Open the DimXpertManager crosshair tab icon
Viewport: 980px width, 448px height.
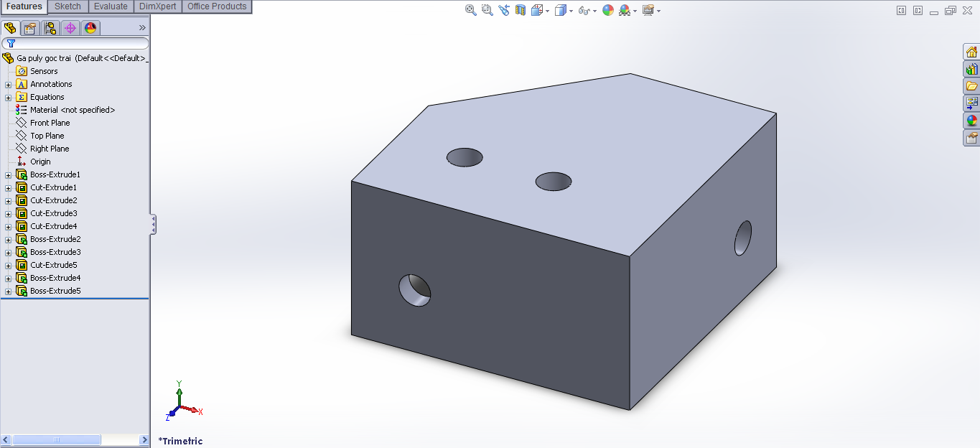coord(70,28)
